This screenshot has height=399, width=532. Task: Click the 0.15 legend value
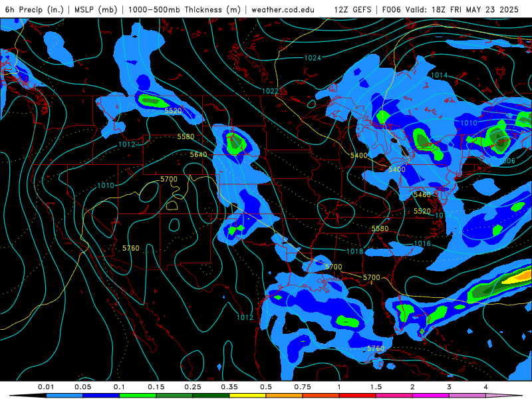156,387
